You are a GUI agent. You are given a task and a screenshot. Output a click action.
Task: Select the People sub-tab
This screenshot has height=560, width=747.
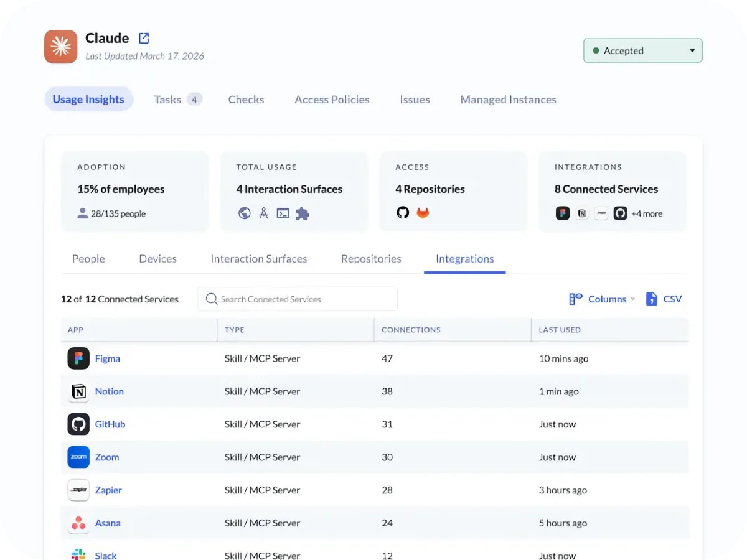(x=88, y=259)
